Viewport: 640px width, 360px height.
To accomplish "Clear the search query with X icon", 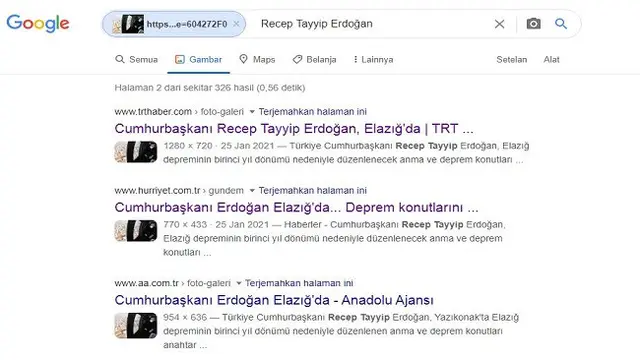I will [500, 24].
